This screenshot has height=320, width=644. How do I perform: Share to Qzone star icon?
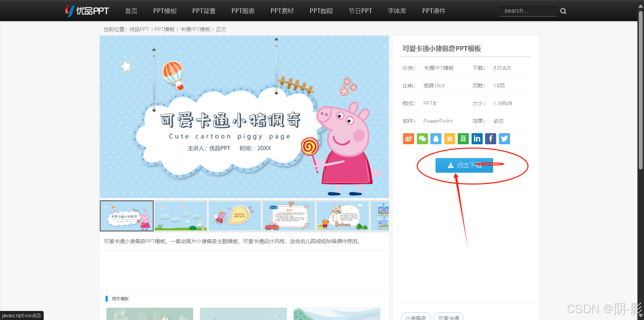pyautogui.click(x=450, y=139)
